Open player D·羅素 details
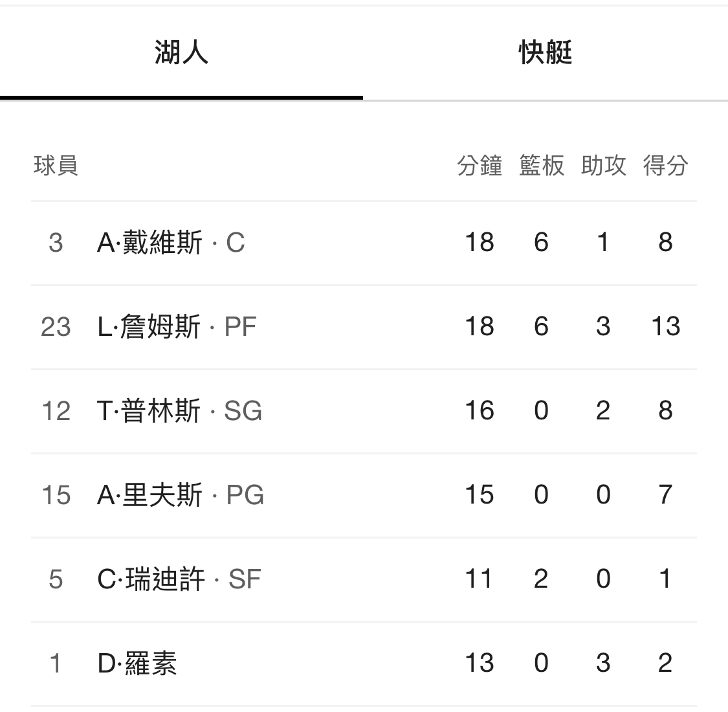The width and height of the screenshot is (728, 712). tap(137, 663)
